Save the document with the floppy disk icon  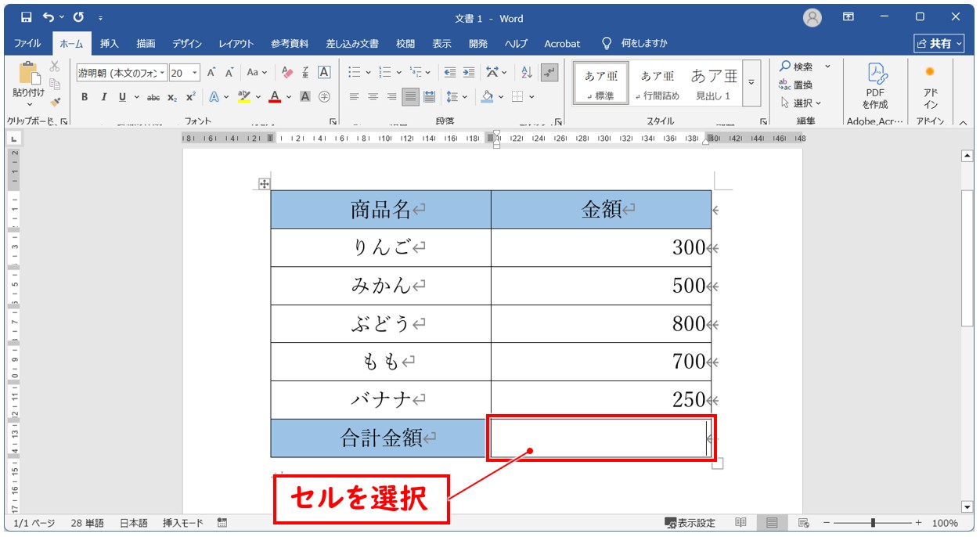coord(27,17)
